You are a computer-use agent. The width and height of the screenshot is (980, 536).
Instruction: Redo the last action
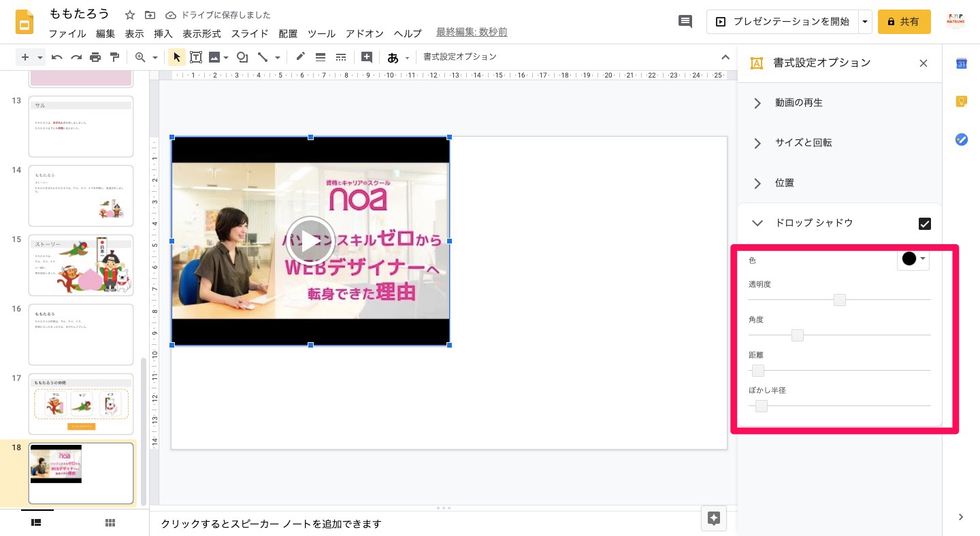(76, 57)
